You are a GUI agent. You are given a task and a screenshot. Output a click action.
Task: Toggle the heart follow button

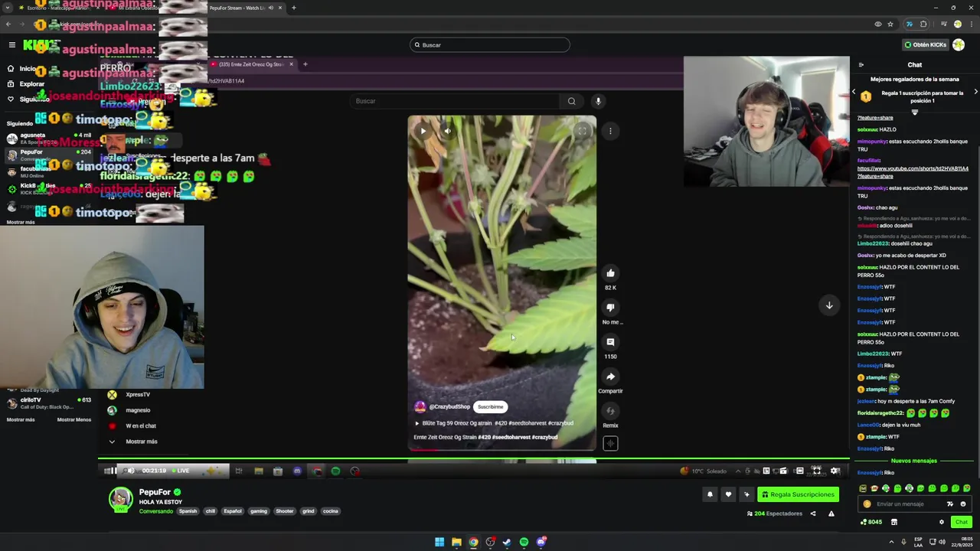(728, 494)
